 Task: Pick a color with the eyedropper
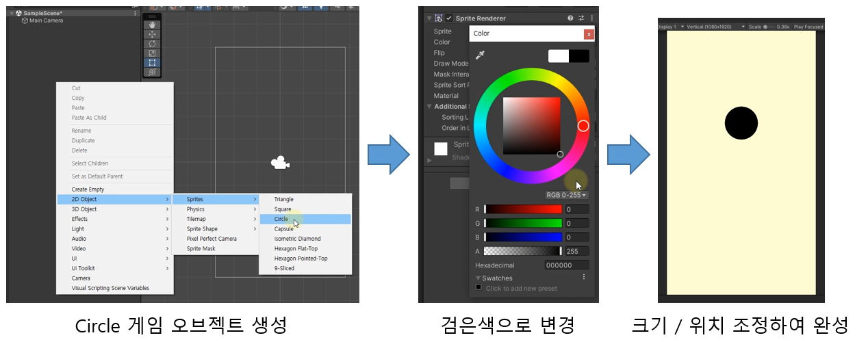[x=480, y=55]
